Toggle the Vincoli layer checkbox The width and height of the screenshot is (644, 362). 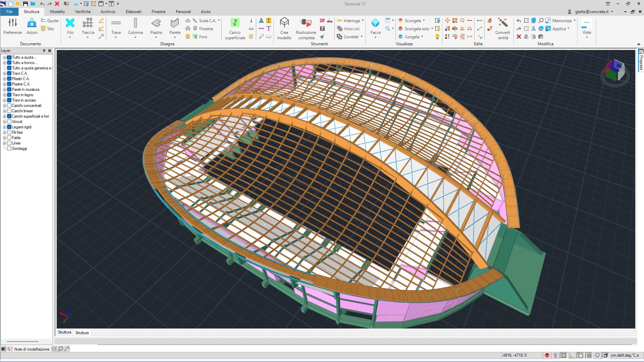(x=9, y=122)
